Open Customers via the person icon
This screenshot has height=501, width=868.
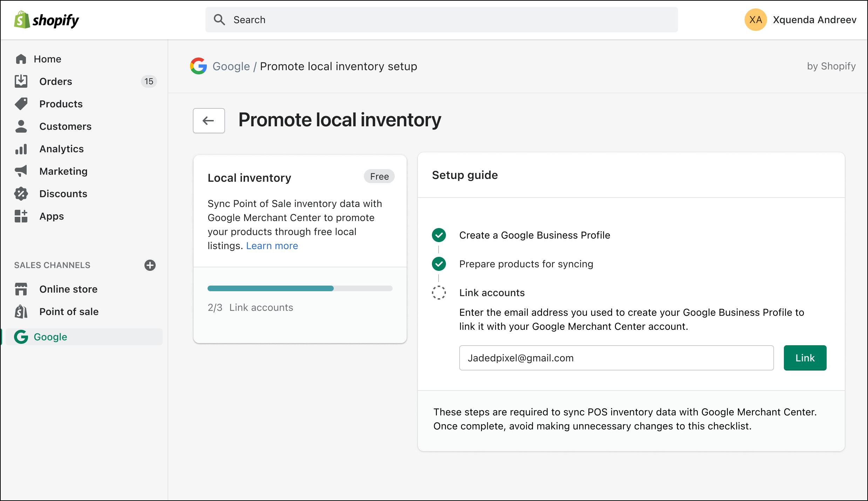point(21,126)
